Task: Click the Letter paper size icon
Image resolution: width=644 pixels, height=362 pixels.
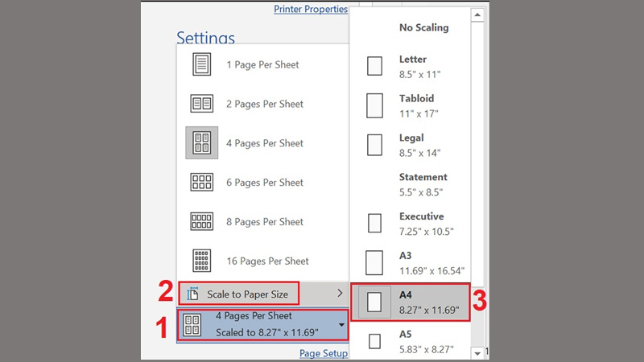Action: point(374,66)
